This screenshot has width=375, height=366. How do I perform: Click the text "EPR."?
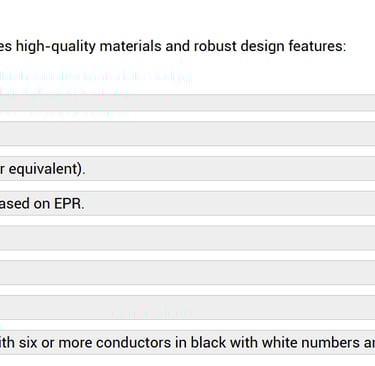[x=69, y=203]
